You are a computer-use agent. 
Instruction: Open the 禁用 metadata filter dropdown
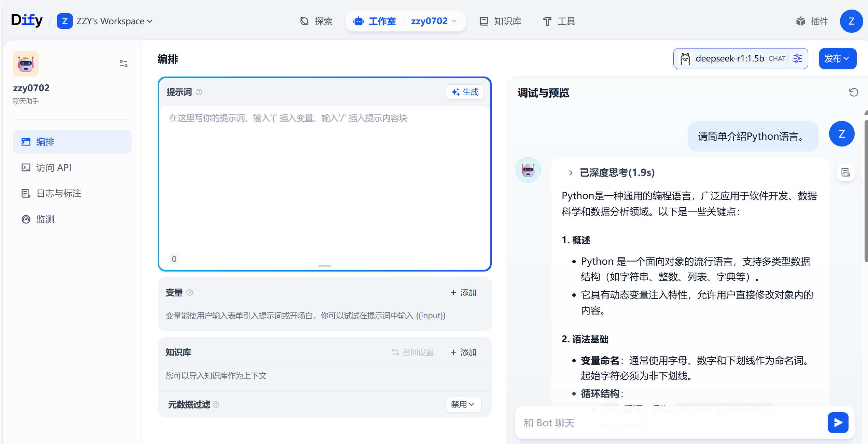coord(463,404)
